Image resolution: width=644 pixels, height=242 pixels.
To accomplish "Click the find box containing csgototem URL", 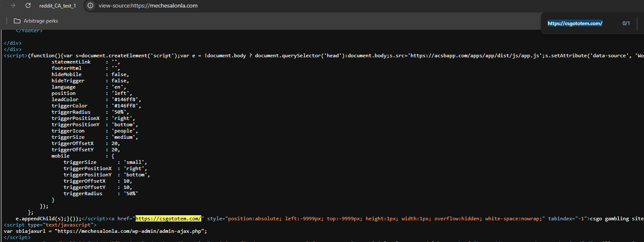I will (575, 23).
